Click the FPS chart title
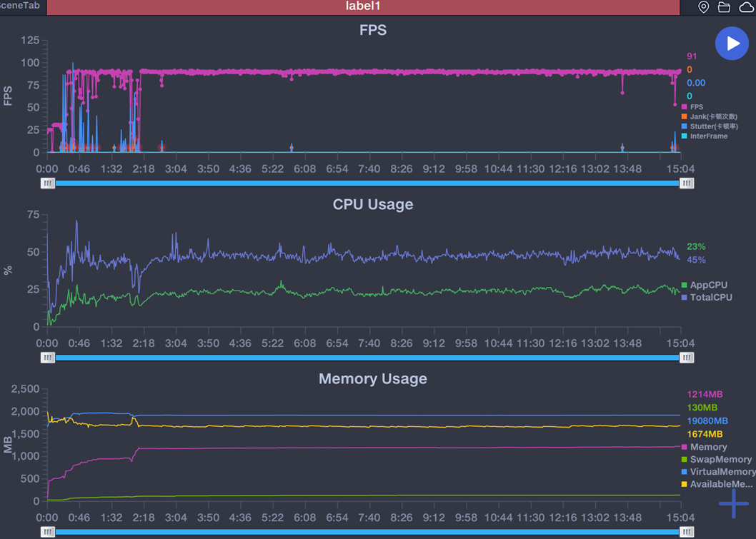The height and width of the screenshot is (539, 756). point(373,30)
